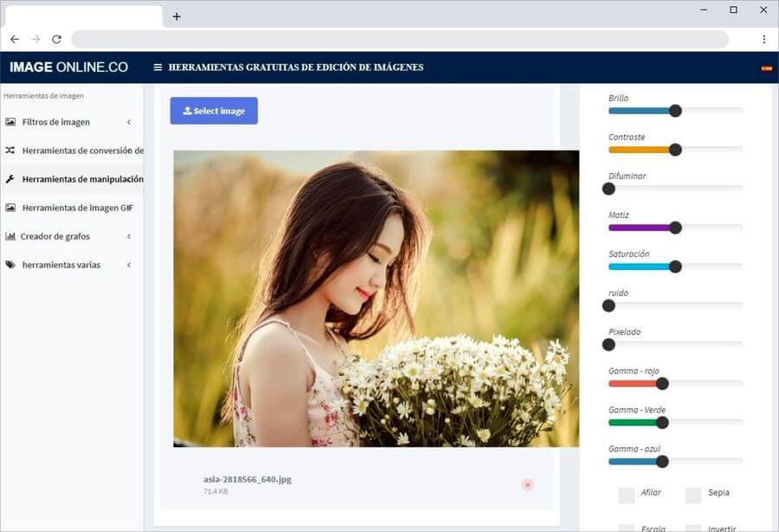Open a new browser tab with plus icon
This screenshot has width=779, height=532.
point(177,16)
